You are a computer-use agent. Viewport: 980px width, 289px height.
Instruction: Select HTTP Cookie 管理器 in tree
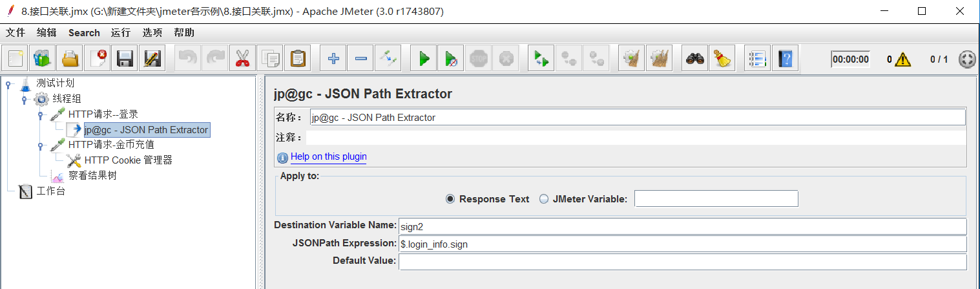[x=129, y=160]
